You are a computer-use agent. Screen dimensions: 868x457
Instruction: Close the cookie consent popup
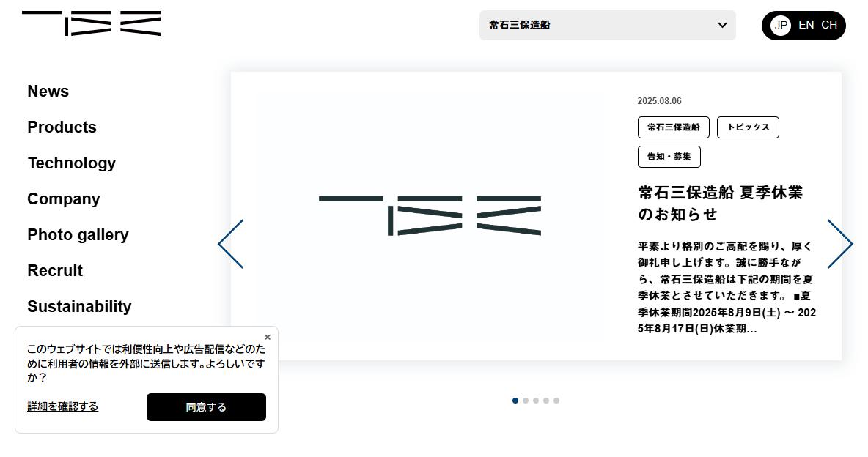268,337
